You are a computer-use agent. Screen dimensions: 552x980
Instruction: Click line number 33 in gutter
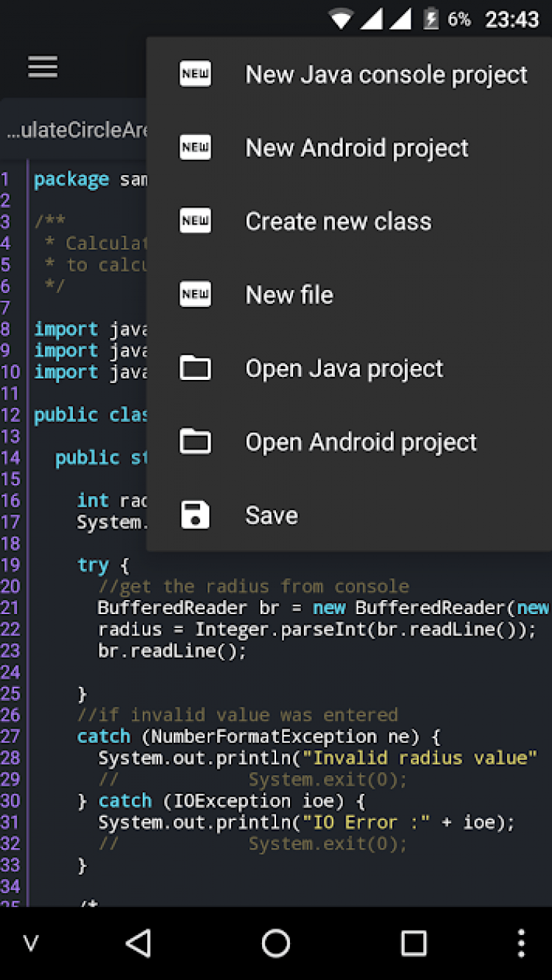click(10, 865)
